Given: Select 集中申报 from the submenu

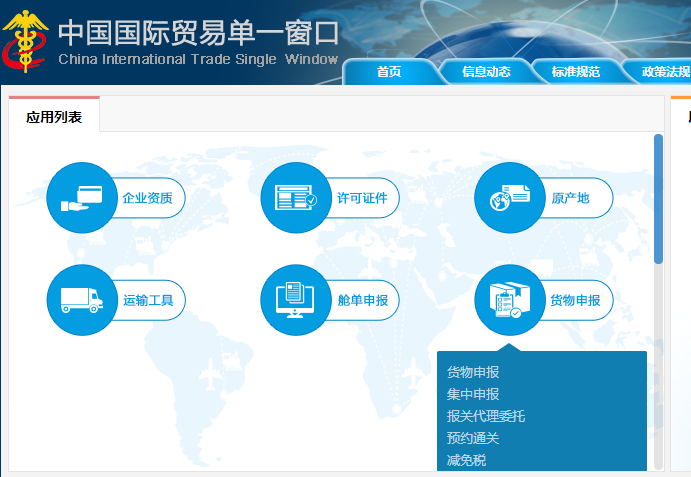Looking at the screenshot, I should click(x=473, y=394).
